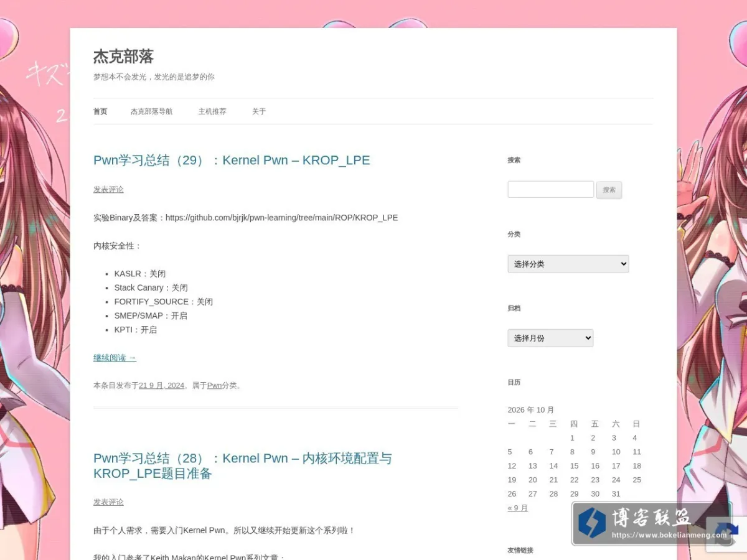The height and width of the screenshot is (560, 747).
Task: Click the 梦想本不会发光 tagline text
Action: [x=154, y=77]
